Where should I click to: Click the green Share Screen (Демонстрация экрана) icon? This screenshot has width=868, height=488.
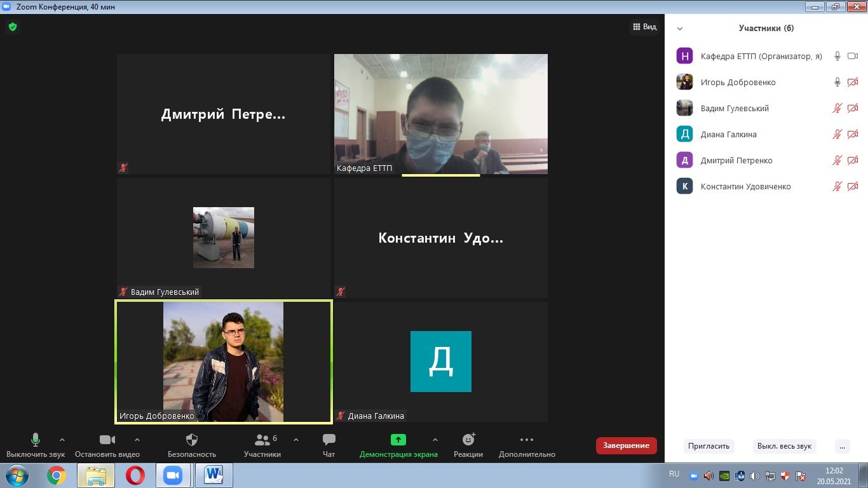(x=398, y=440)
